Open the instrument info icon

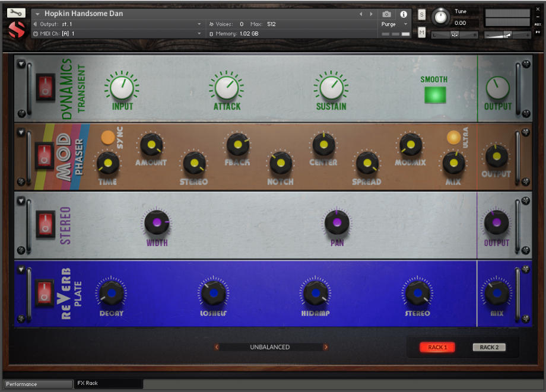pos(404,14)
